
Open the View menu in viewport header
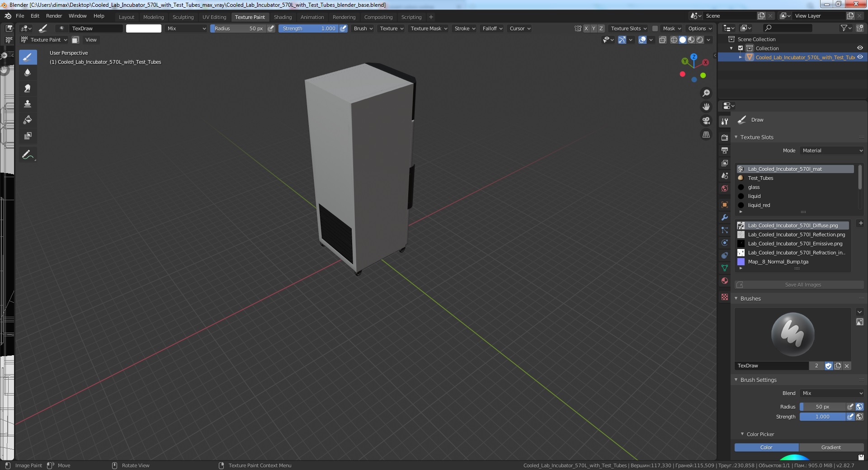pyautogui.click(x=91, y=40)
